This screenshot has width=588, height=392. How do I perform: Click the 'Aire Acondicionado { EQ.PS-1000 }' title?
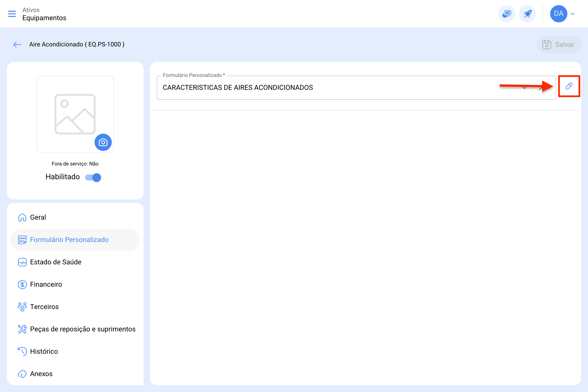coord(77,44)
